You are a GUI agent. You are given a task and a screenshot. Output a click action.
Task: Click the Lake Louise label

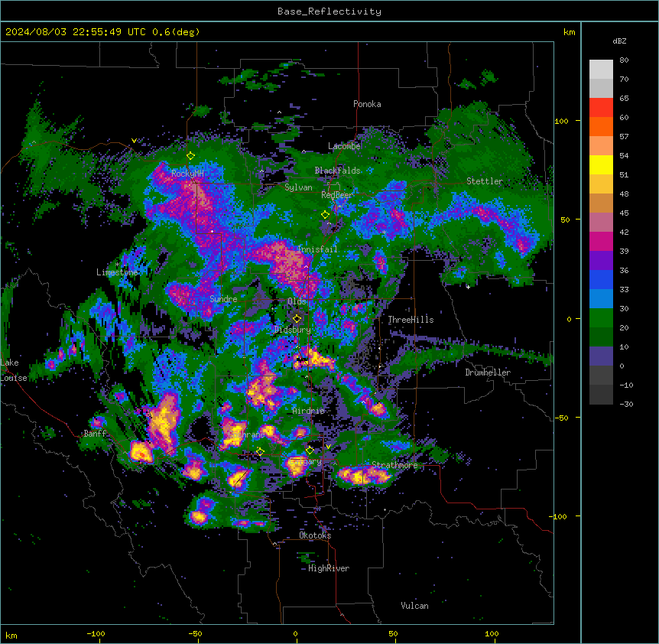pyautogui.click(x=14, y=370)
